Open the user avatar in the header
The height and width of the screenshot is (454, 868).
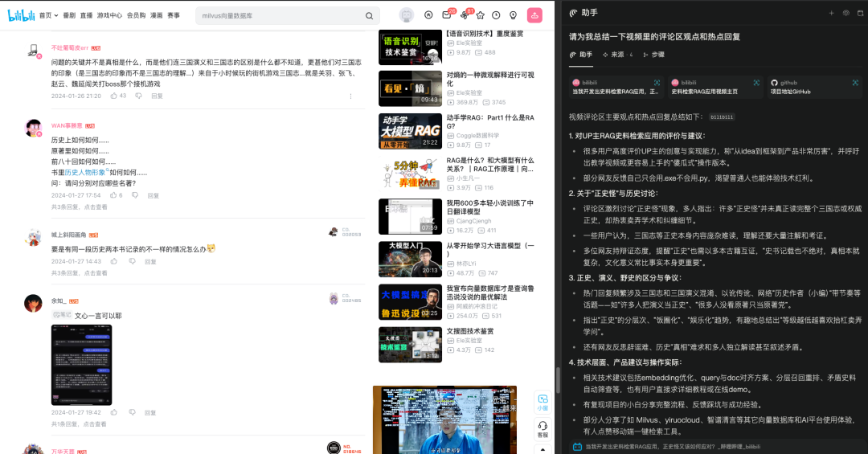pyautogui.click(x=407, y=15)
